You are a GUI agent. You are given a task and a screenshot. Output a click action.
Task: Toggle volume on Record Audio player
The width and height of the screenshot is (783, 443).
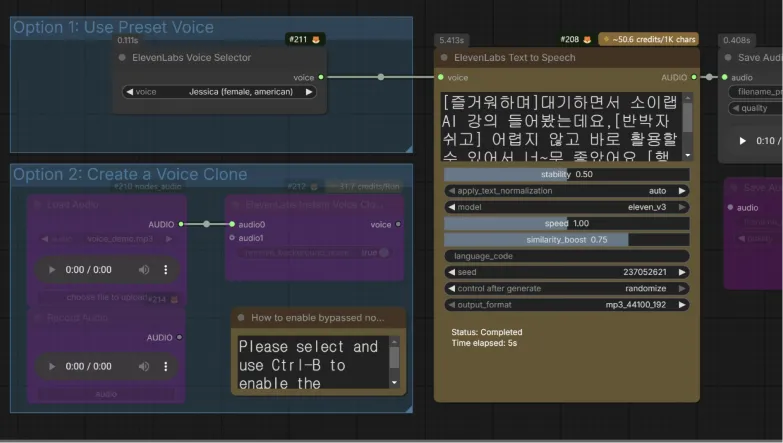[144, 367]
